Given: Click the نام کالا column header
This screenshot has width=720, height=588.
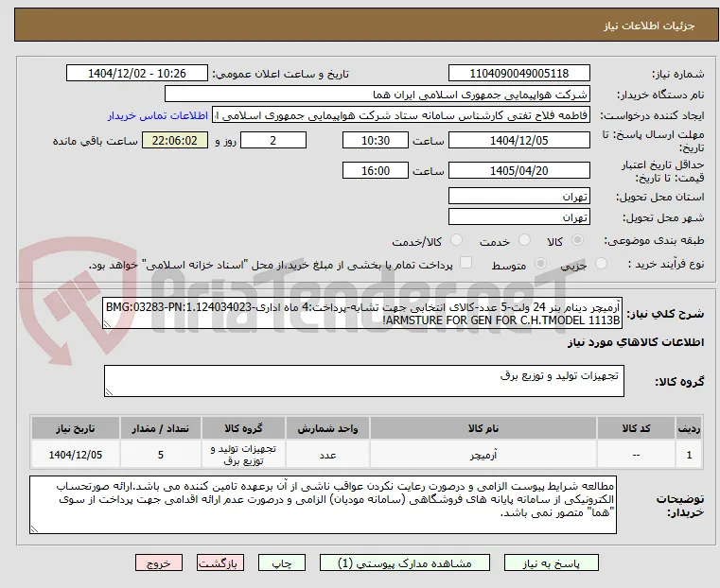Looking at the screenshot, I should click(483, 428).
